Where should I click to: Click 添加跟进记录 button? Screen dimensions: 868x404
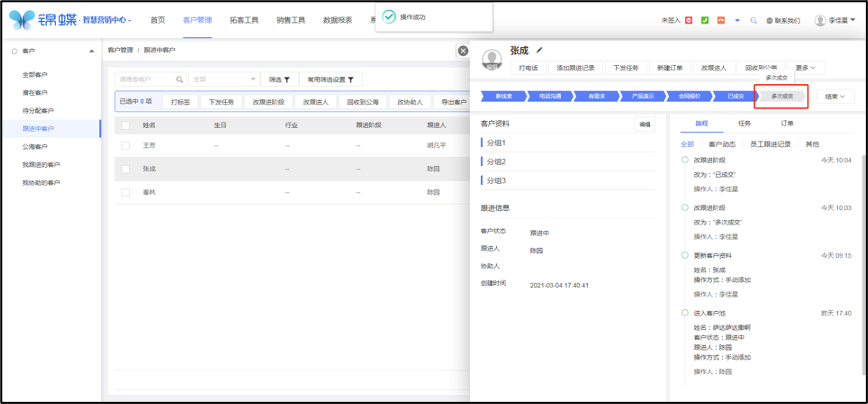coord(575,68)
